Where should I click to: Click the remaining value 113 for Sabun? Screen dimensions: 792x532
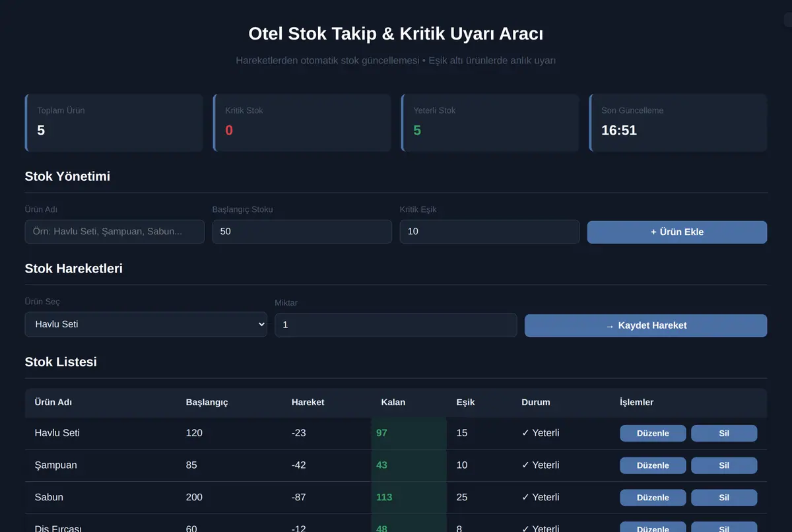click(x=384, y=497)
